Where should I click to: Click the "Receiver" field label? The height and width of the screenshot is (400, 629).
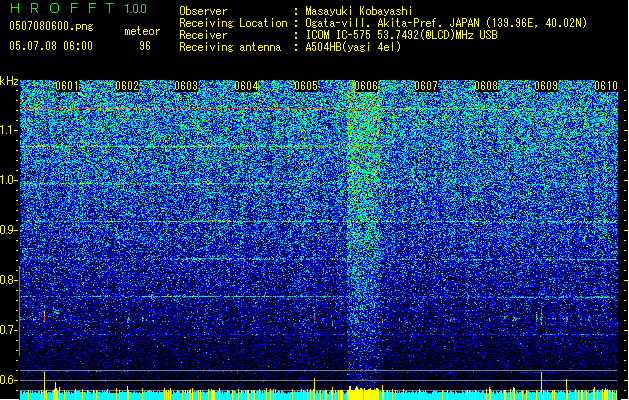[203, 35]
